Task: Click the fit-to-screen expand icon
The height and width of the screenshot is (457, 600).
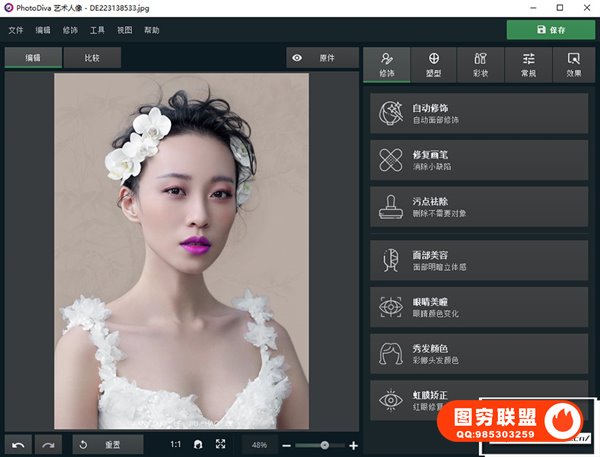Action: point(220,444)
